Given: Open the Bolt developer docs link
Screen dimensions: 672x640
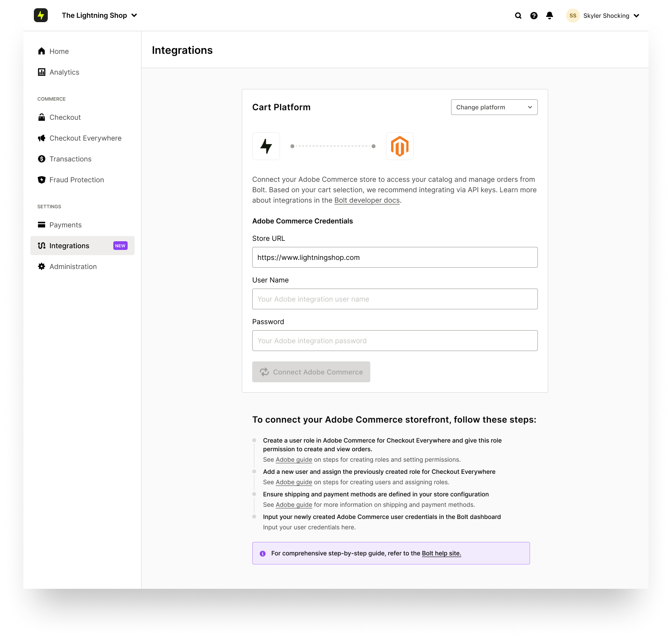Looking at the screenshot, I should coord(367,200).
